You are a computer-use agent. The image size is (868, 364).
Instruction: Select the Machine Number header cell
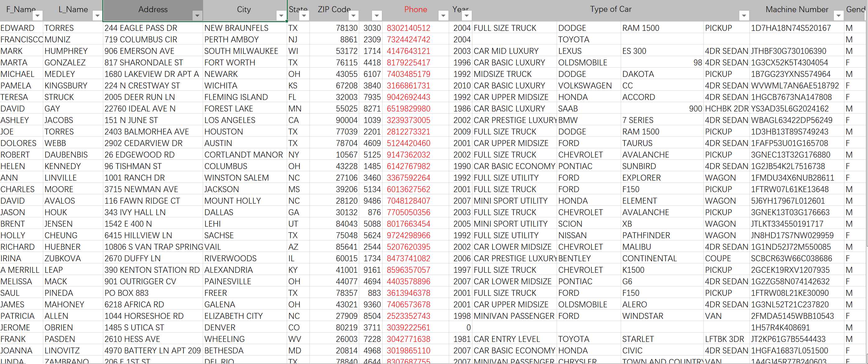[796, 10]
